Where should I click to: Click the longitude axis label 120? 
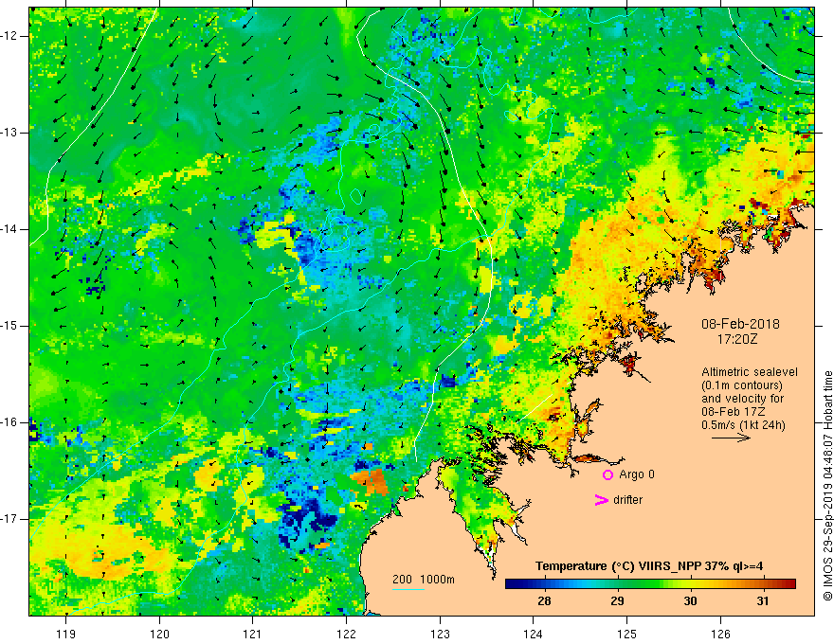[x=159, y=634]
